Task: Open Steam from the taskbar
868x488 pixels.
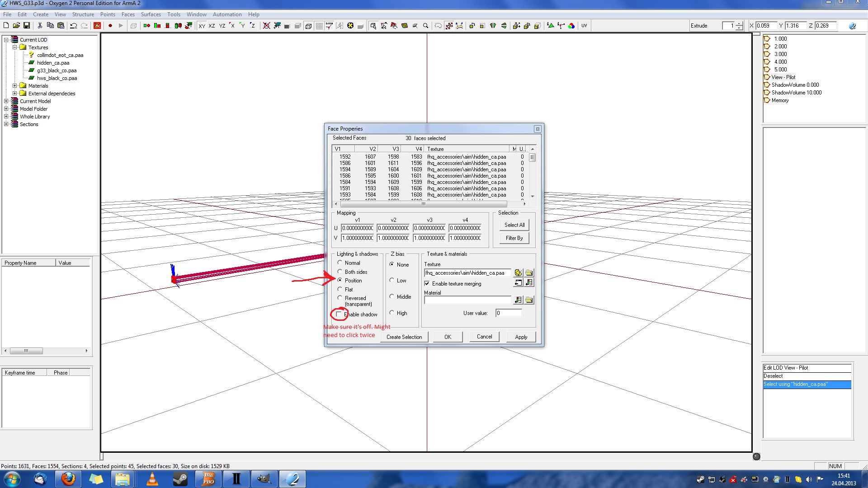Action: 180,479
